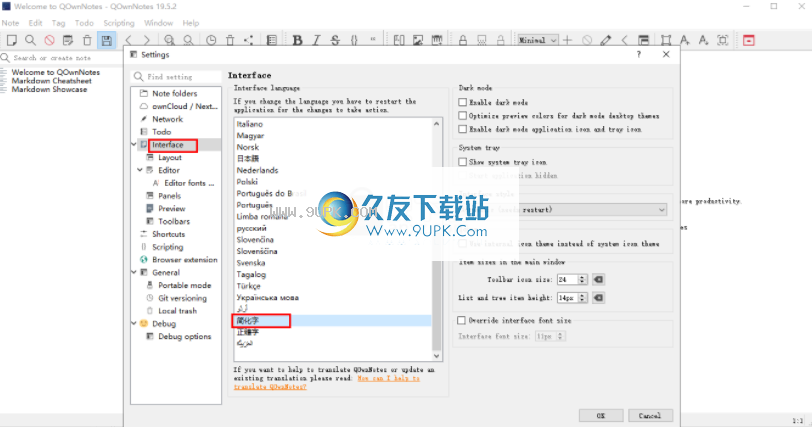The width and height of the screenshot is (812, 429).
Task: Click the first trash can toolbar icon
Action: pyautogui.click(x=87, y=40)
